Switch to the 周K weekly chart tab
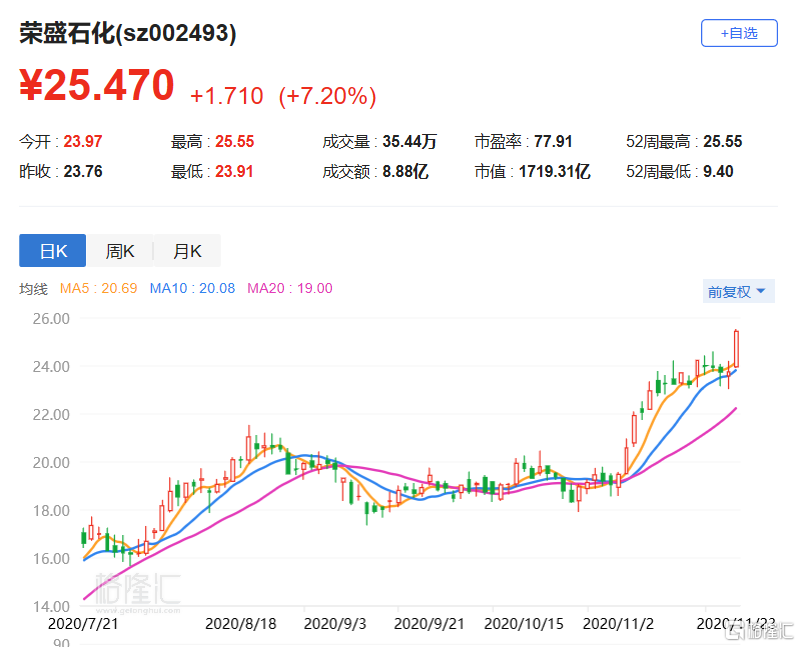Image resolution: width=800 pixels, height=647 pixels. tap(119, 251)
